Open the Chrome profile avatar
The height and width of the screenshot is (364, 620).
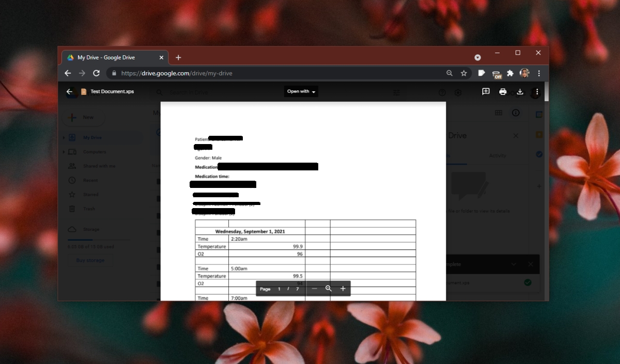coord(524,73)
